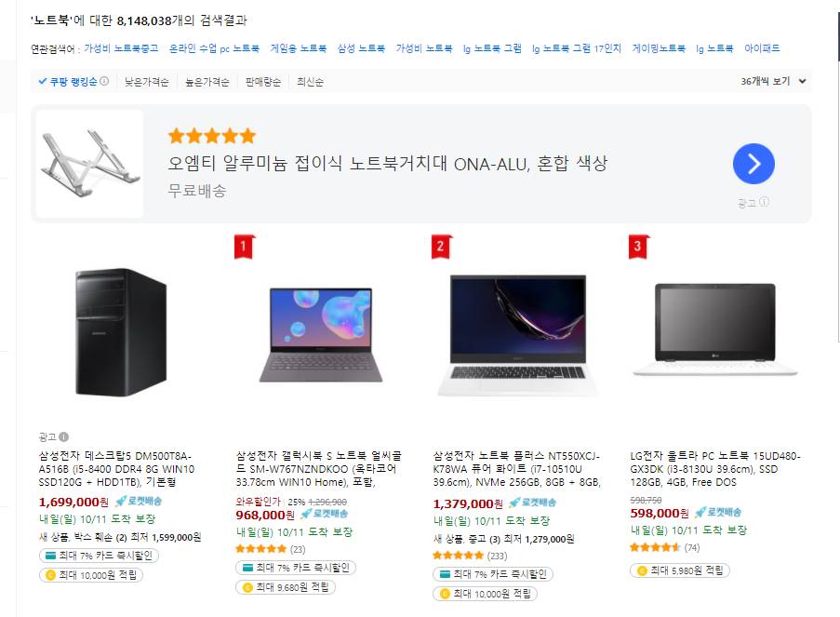Image resolution: width=840 pixels, height=617 pixels.
Task: Click star rating with 233 reviews
Action: pos(458,556)
